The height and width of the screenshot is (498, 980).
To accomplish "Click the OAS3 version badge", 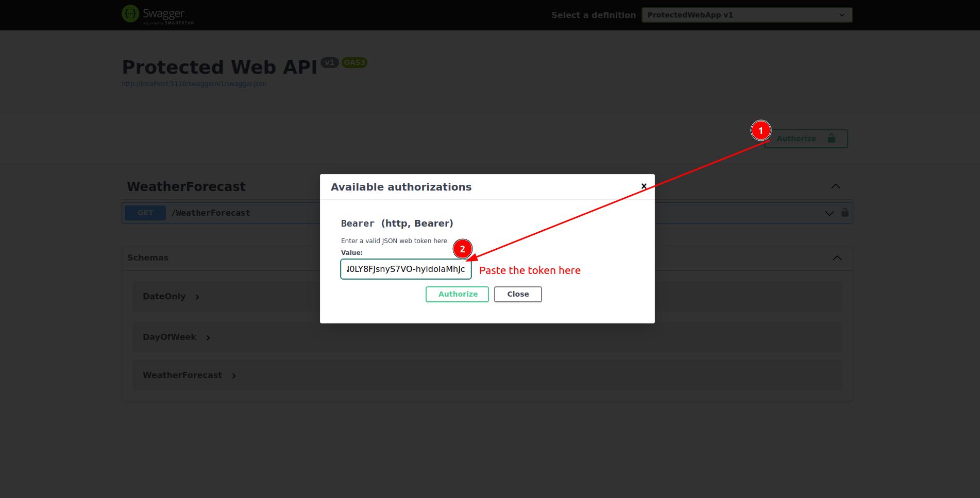I will (x=354, y=62).
